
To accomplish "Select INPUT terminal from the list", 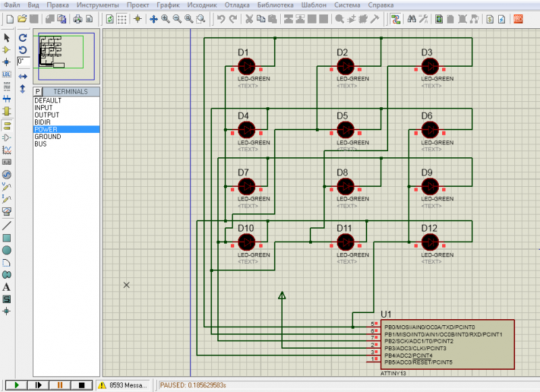I will [43, 108].
